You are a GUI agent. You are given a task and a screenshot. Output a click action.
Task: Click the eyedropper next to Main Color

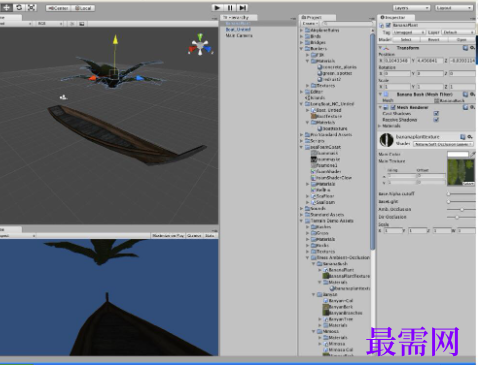(x=473, y=154)
